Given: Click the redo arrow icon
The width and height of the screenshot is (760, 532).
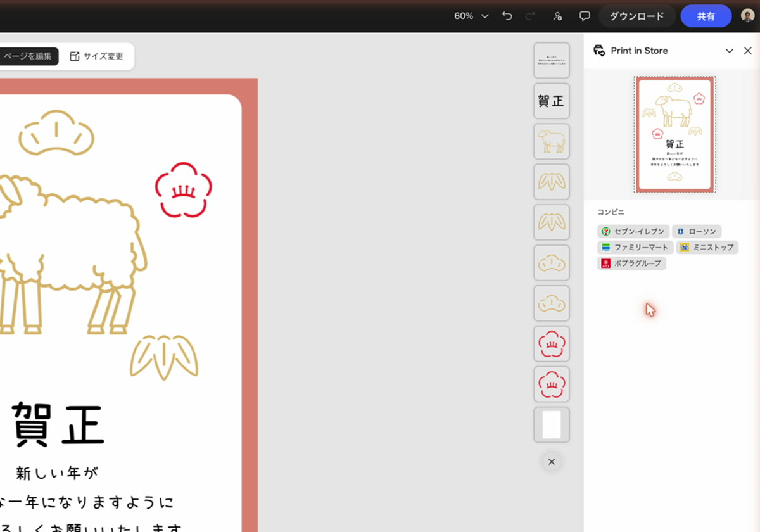Looking at the screenshot, I should (x=531, y=16).
